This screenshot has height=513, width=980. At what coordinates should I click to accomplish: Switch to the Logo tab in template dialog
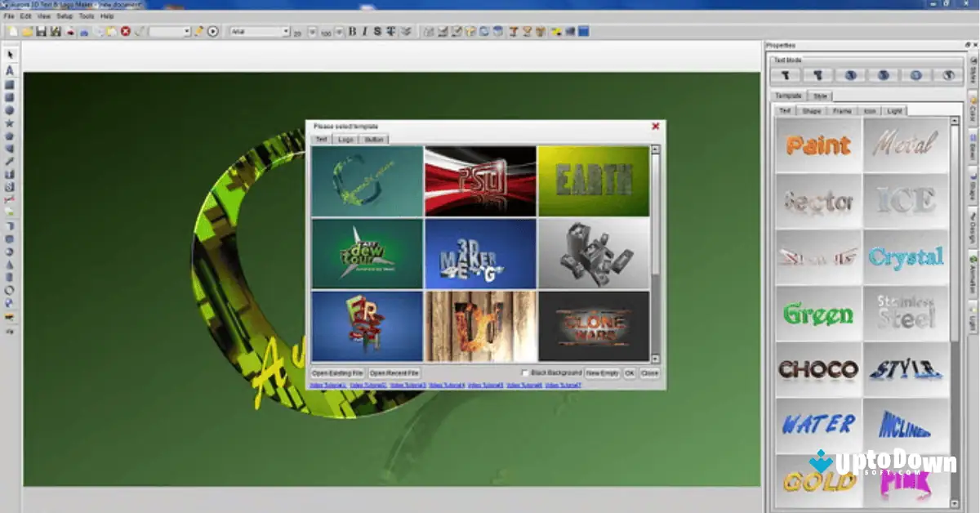click(345, 139)
